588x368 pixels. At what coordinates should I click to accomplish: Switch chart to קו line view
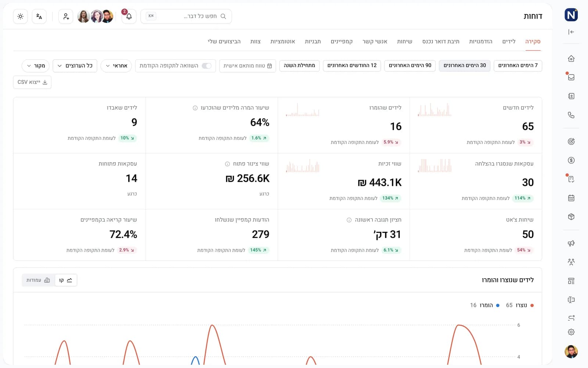[66, 280]
